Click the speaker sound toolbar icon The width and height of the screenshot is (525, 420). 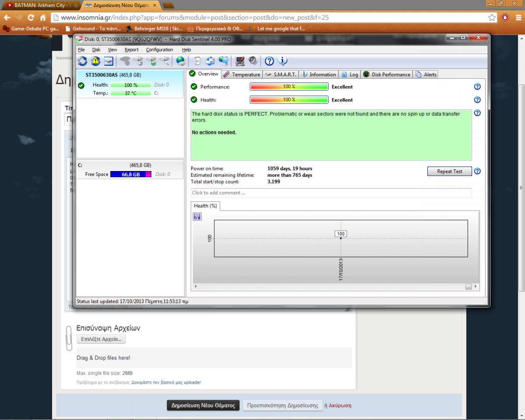252,61
